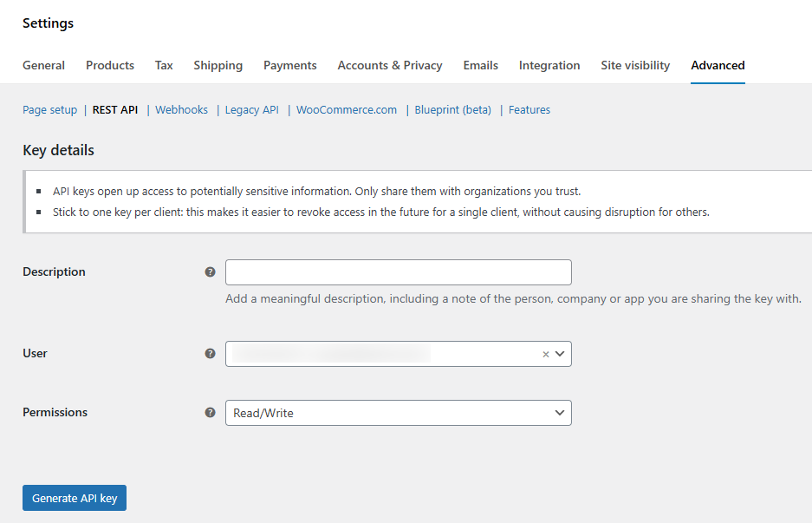Image resolution: width=812 pixels, height=523 pixels.
Task: Open the Emails settings tab
Action: pyautogui.click(x=481, y=65)
